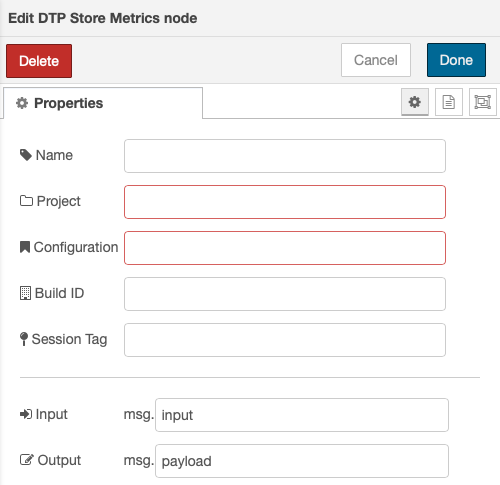Click bookmark icon beside Configuration

[25, 247]
